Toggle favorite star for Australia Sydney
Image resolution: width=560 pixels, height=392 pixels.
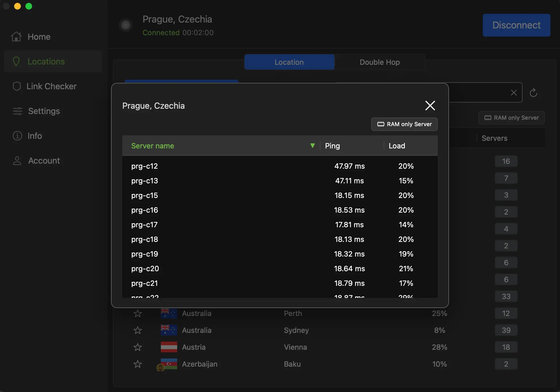coord(137,330)
